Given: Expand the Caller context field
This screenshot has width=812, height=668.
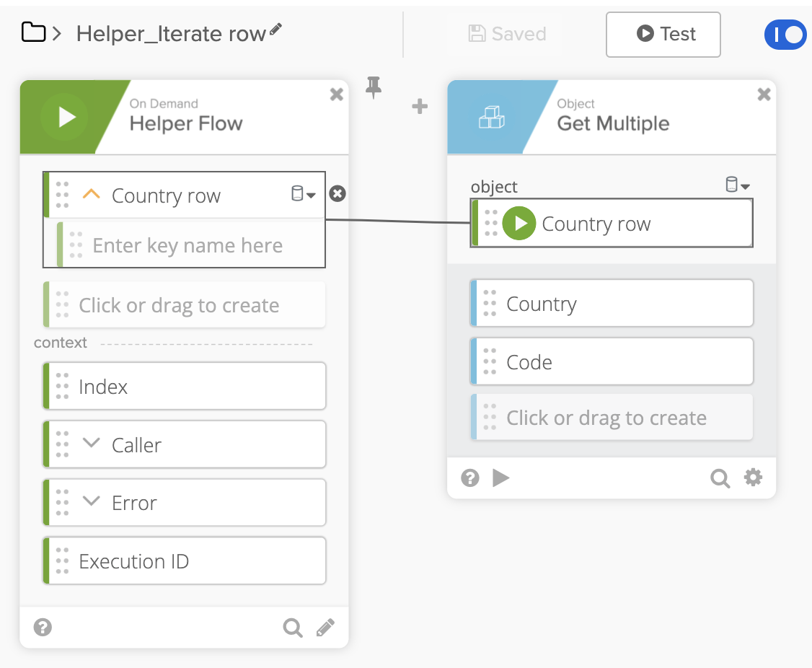Looking at the screenshot, I should [91, 444].
